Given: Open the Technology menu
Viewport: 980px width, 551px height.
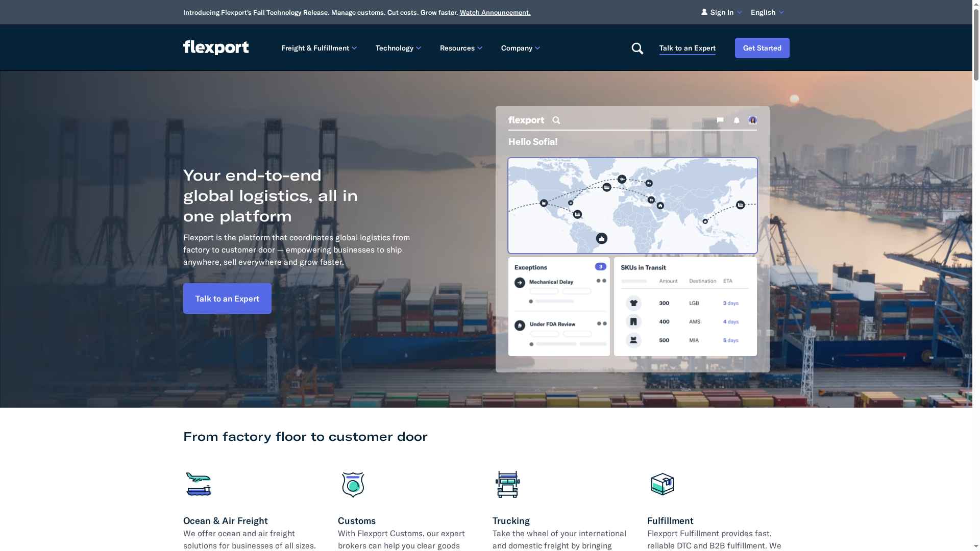Looking at the screenshot, I should pyautogui.click(x=398, y=48).
